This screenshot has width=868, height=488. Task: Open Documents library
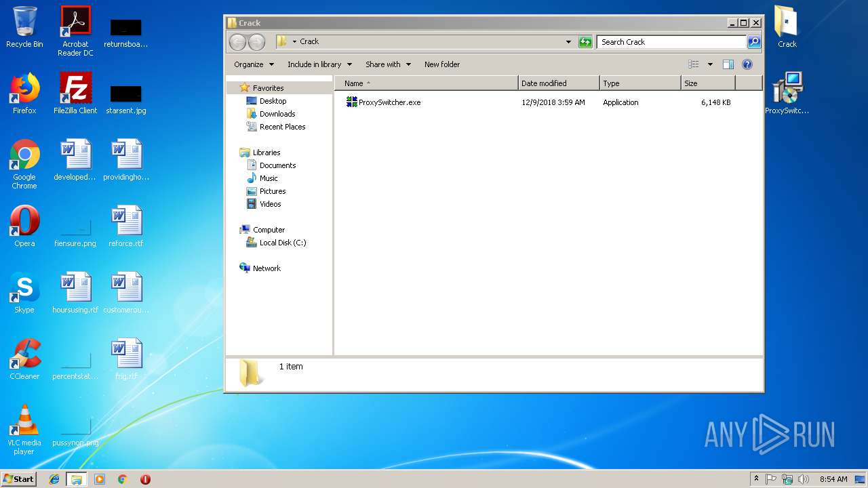277,165
